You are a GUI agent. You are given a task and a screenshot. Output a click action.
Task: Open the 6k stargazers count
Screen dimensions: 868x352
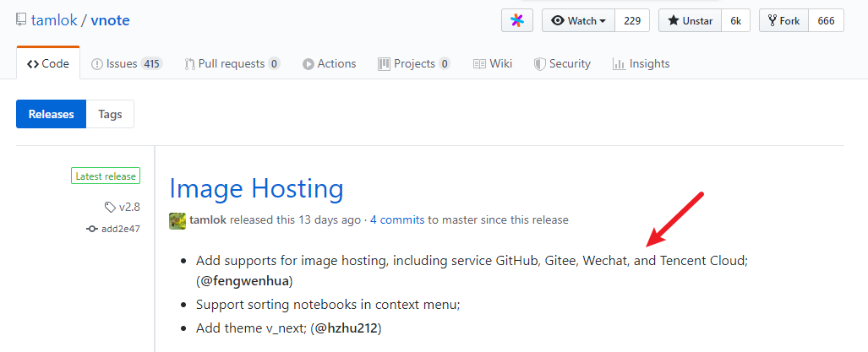[x=735, y=21]
